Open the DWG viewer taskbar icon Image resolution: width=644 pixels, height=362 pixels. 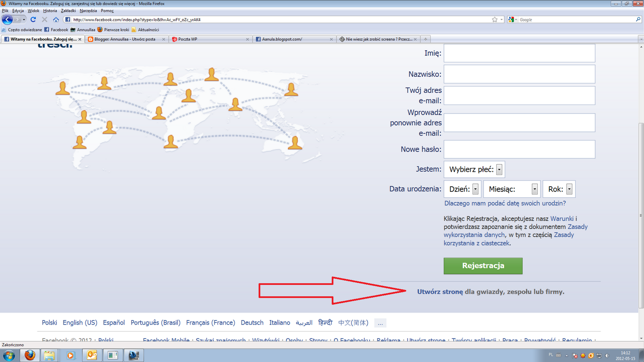[134, 356]
